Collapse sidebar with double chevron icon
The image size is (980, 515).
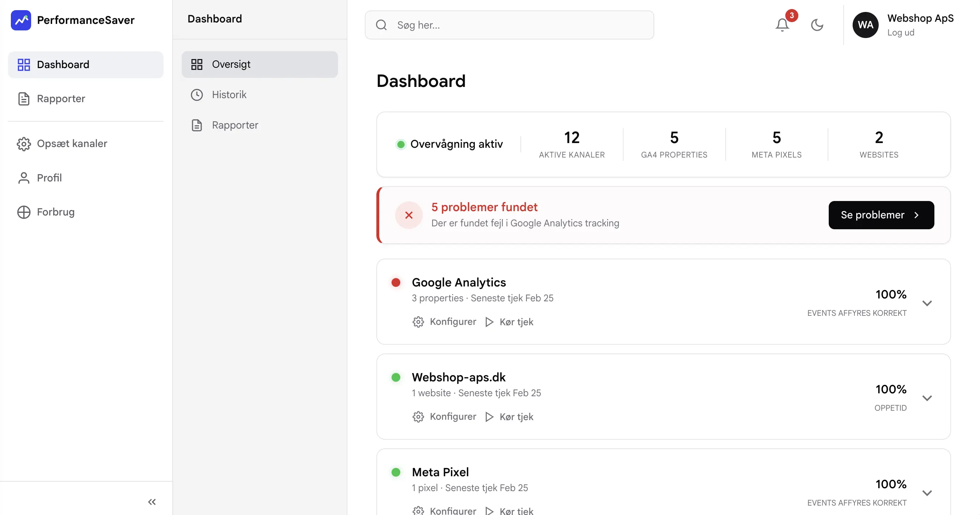tap(152, 502)
